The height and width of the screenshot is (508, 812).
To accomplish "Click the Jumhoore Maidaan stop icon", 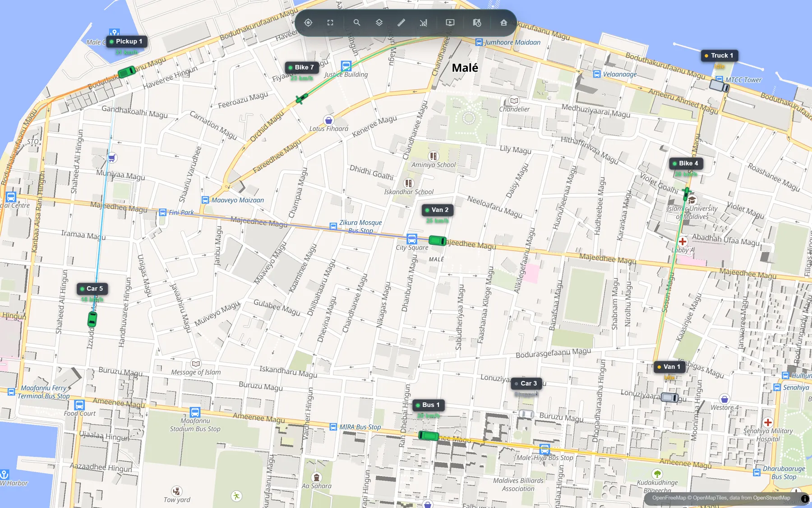I will 479,42.
